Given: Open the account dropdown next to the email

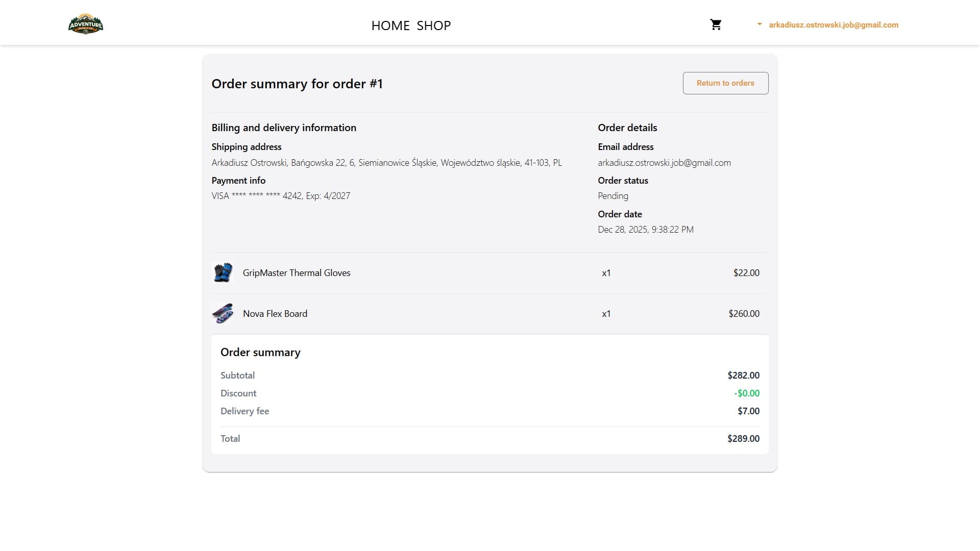Looking at the screenshot, I should (760, 24).
